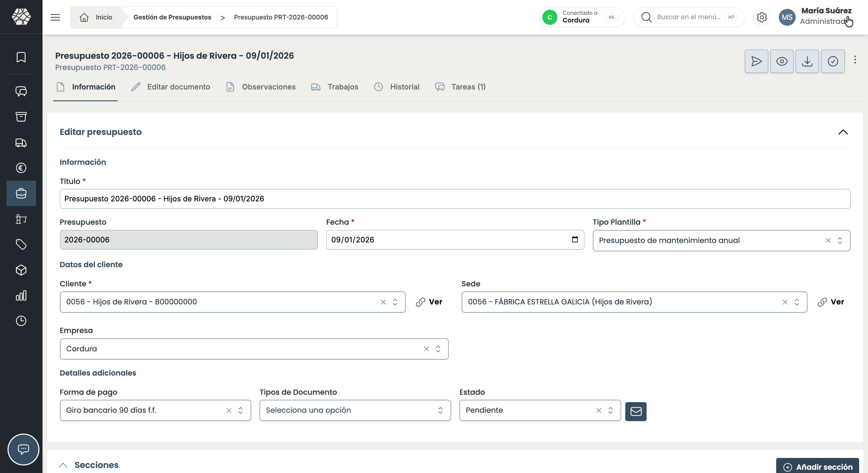Open the chat bubbles sidebar icon
Viewport: 868px width, 473px height.
click(x=21, y=91)
